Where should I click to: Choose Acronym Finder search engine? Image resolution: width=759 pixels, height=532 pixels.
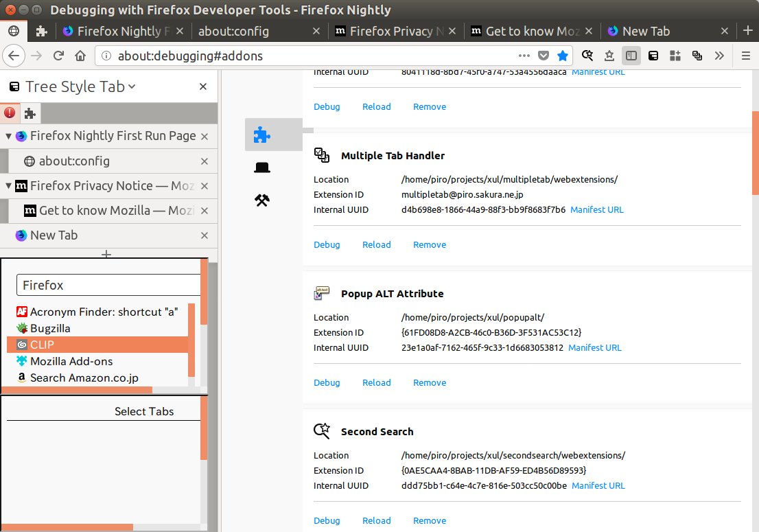97,312
